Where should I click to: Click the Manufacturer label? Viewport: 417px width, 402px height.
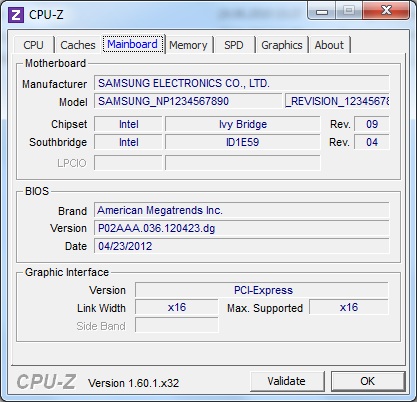coord(55,84)
